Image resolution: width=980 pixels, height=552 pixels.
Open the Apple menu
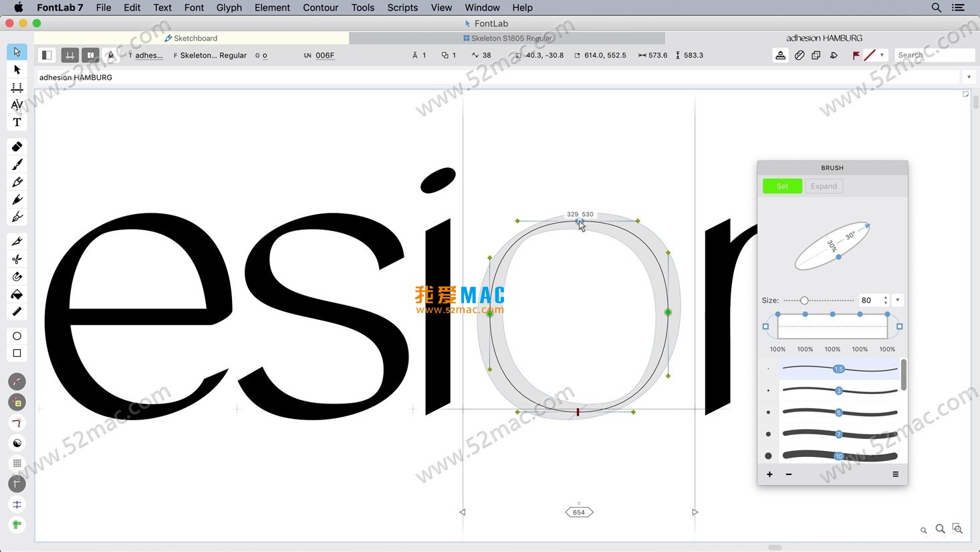[18, 7]
